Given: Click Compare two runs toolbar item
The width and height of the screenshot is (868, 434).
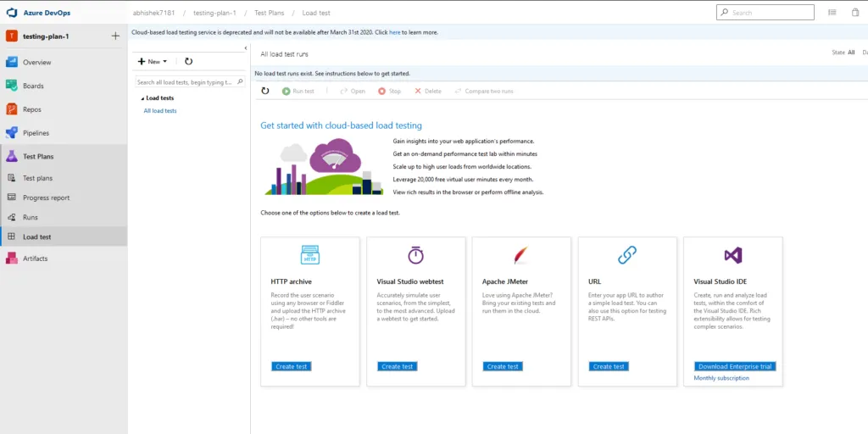Looking at the screenshot, I should tap(484, 91).
